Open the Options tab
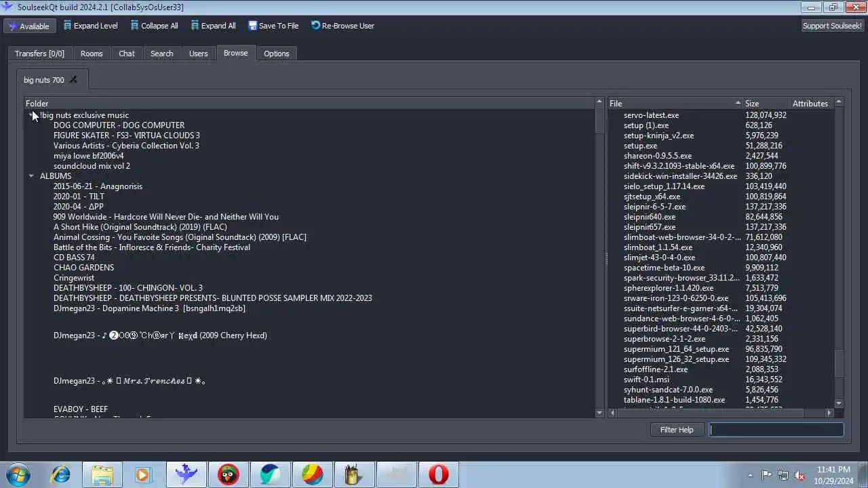Screen dimensions: 868x488 point(276,54)
